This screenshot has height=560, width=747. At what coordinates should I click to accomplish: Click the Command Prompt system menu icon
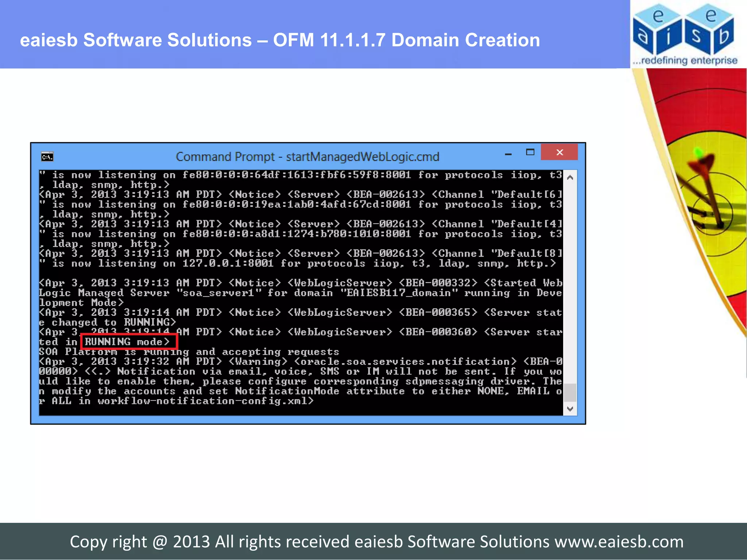coord(47,157)
